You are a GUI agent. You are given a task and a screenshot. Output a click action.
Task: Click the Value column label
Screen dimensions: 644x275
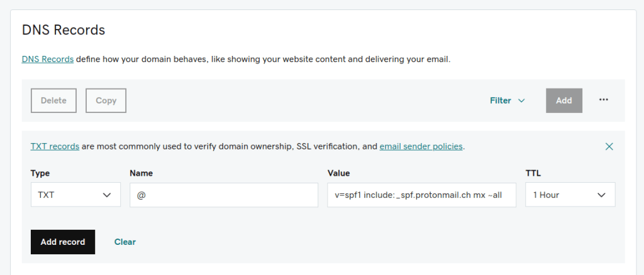point(338,173)
